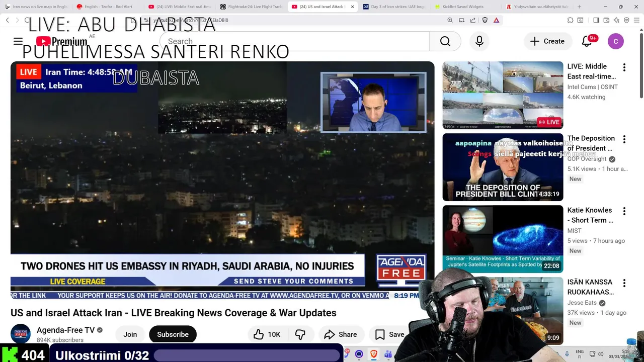
Task: Open options for ISÄN KANSSA RUOKAHAAS video
Action: [x=624, y=283]
